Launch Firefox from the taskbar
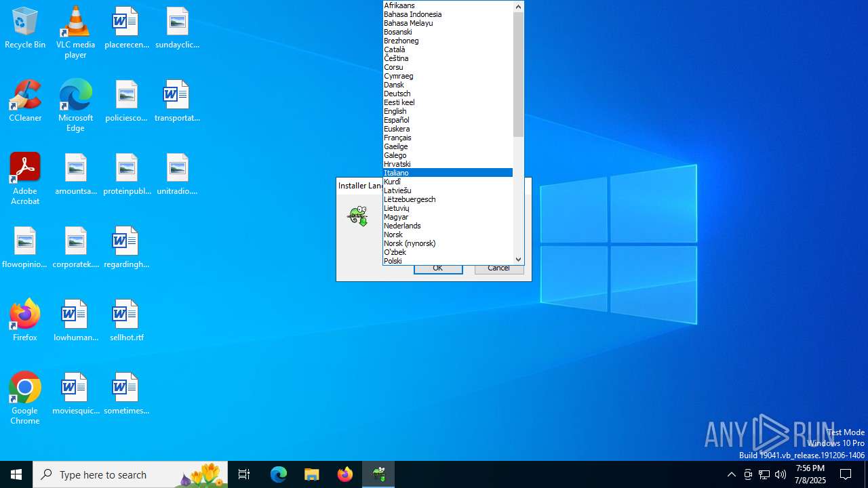 (345, 474)
